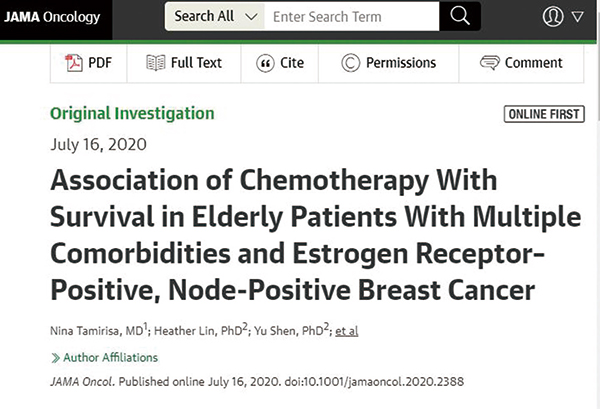Click the PDF document icon
The image size is (600, 409).
pyautogui.click(x=73, y=63)
